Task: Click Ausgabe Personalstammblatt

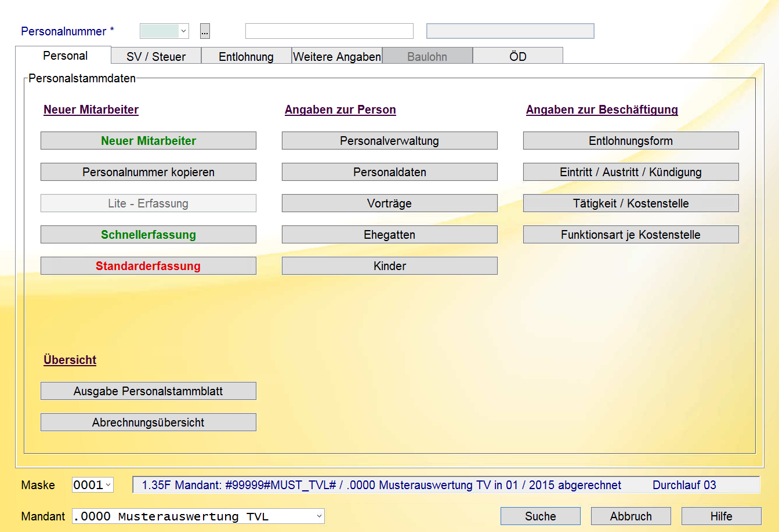Action: (148, 391)
